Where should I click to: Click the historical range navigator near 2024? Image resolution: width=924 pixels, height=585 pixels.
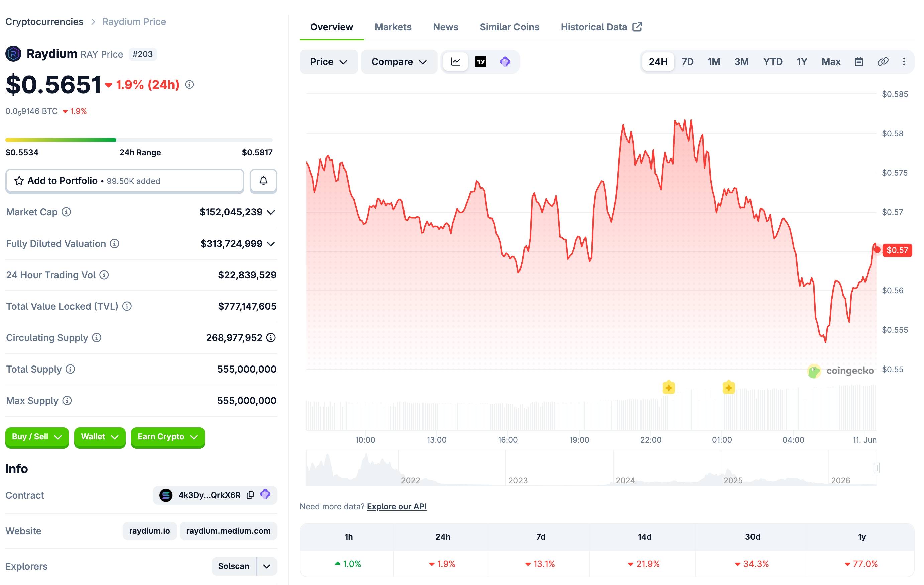625,480
